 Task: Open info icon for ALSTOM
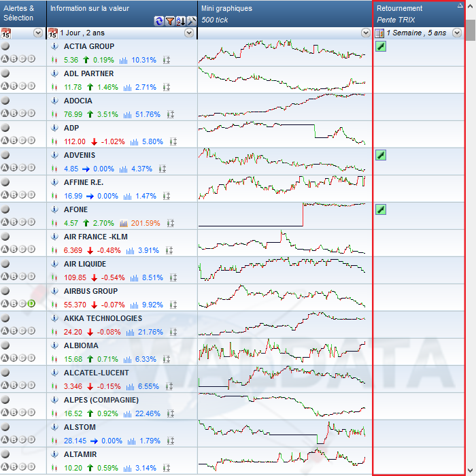[54, 427]
